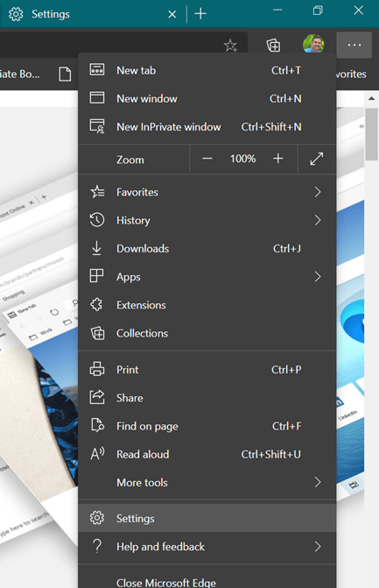Close the Settings tab

172,14
